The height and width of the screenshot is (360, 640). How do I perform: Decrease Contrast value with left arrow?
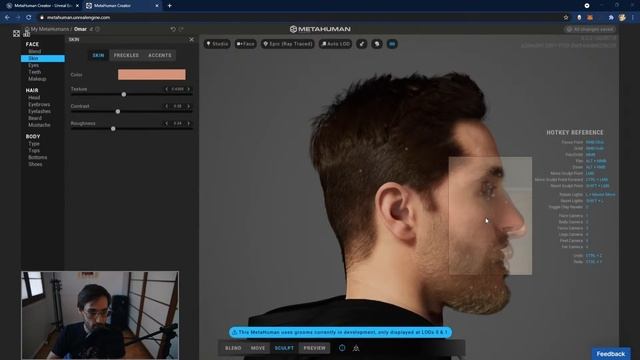click(167, 106)
